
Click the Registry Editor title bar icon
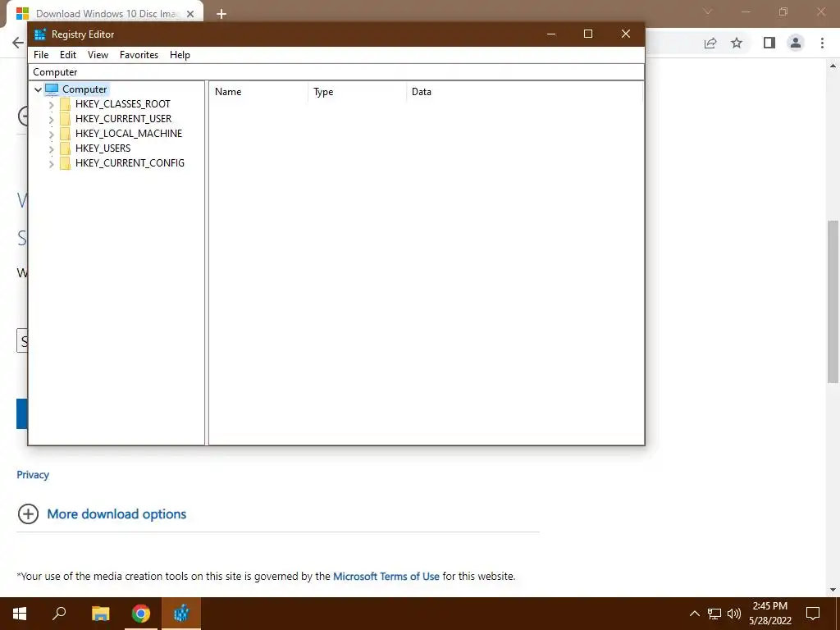pyautogui.click(x=40, y=34)
